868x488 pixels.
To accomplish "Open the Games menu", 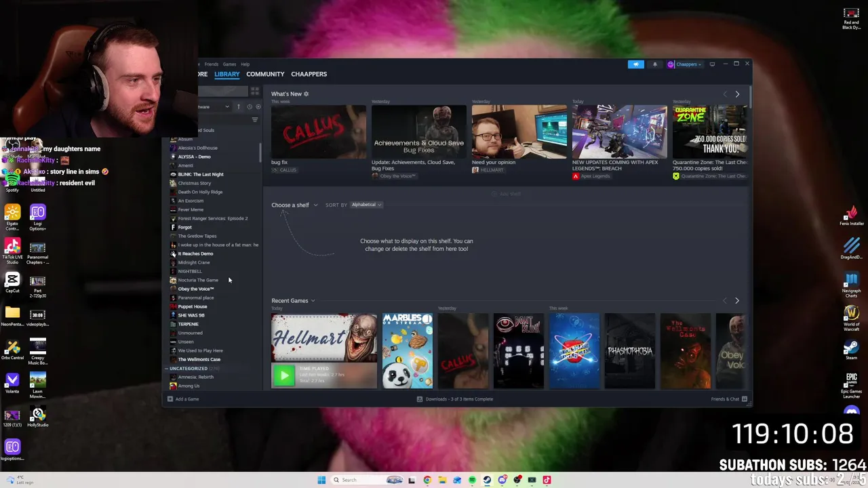I will click(229, 64).
